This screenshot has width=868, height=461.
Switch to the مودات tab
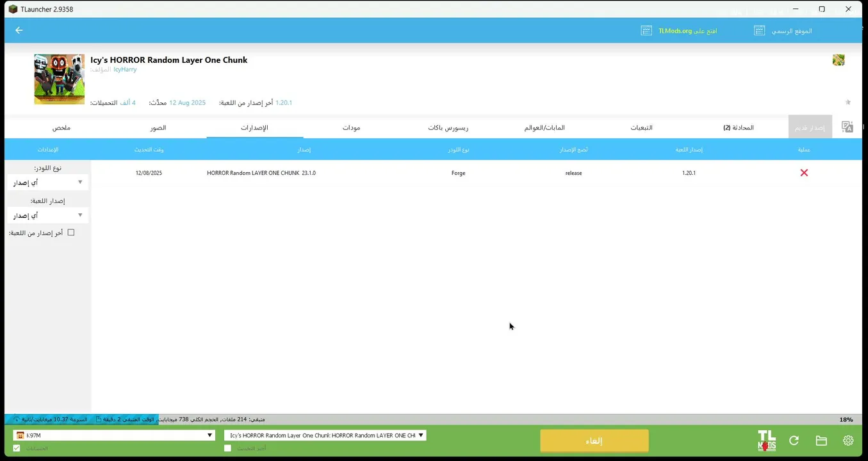pyautogui.click(x=351, y=127)
